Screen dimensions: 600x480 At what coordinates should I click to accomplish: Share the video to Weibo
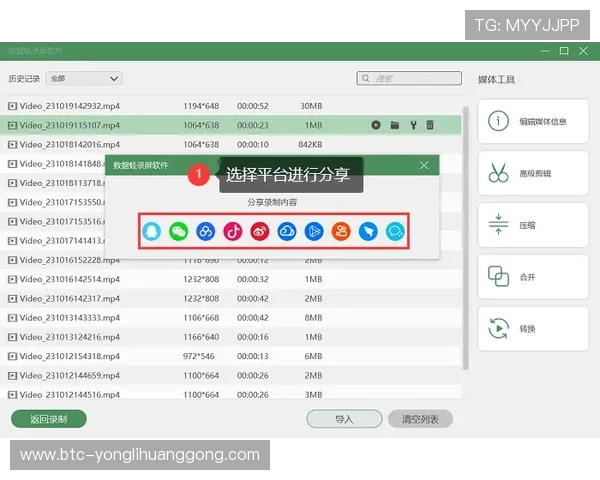pos(260,231)
